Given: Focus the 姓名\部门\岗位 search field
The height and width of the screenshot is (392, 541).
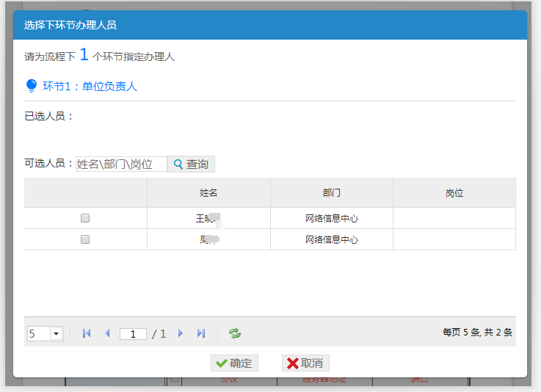Looking at the screenshot, I should [x=121, y=164].
